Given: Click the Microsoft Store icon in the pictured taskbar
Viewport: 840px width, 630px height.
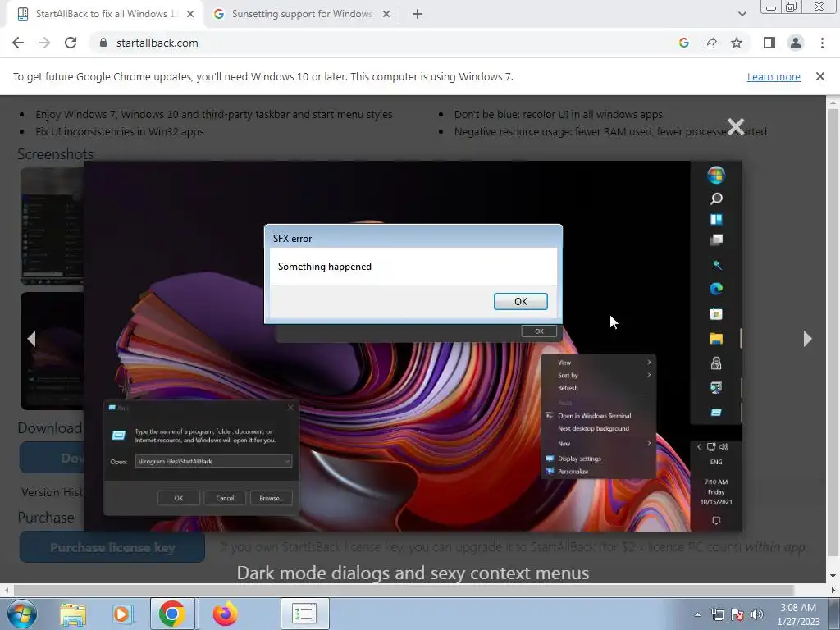Looking at the screenshot, I should click(x=716, y=314).
